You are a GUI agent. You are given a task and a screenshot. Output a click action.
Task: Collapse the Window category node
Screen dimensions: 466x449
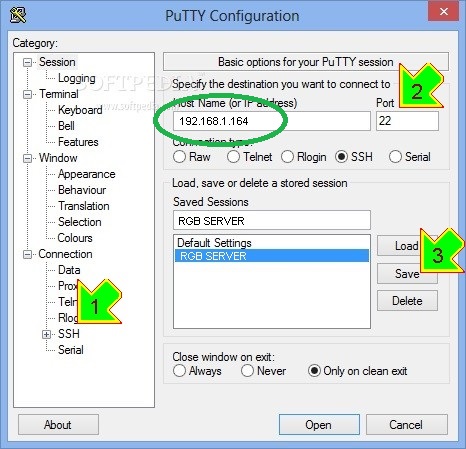click(28, 158)
